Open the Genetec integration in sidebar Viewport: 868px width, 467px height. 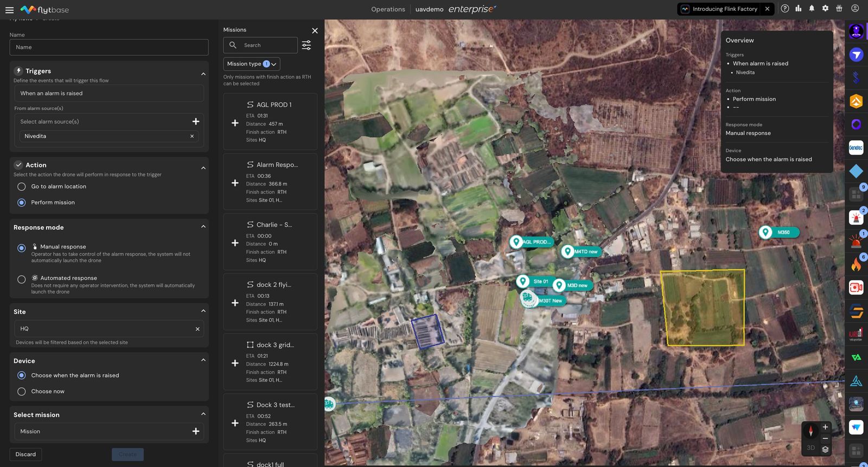click(856, 148)
